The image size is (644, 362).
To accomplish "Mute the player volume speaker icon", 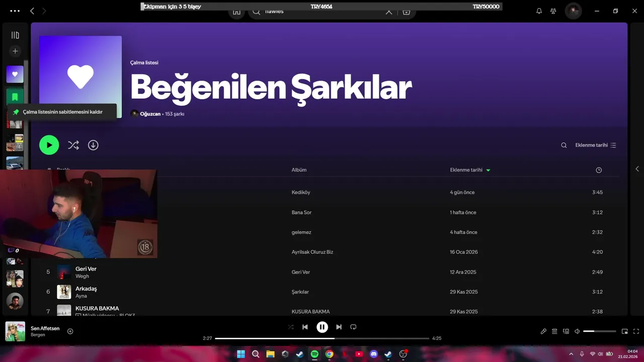I will tap(577, 331).
